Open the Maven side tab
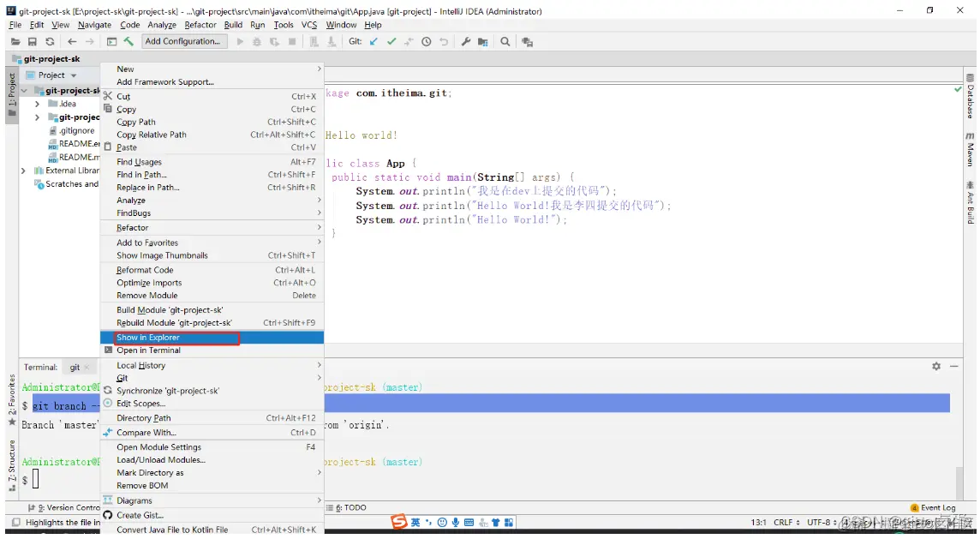This screenshot has width=980, height=539. point(970,149)
